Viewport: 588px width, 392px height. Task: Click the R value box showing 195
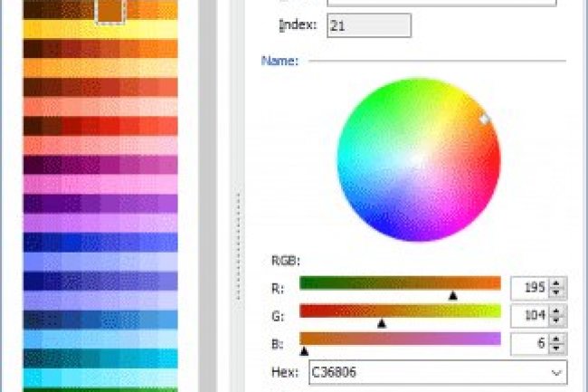[530, 288]
